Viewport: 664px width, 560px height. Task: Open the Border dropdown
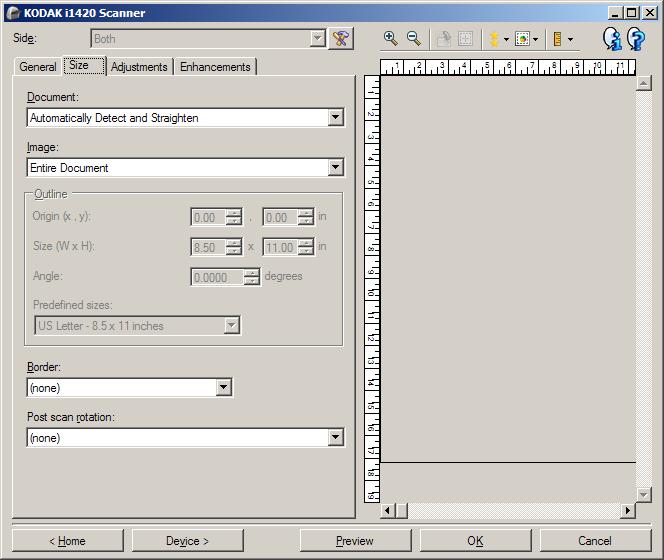[x=223, y=387]
